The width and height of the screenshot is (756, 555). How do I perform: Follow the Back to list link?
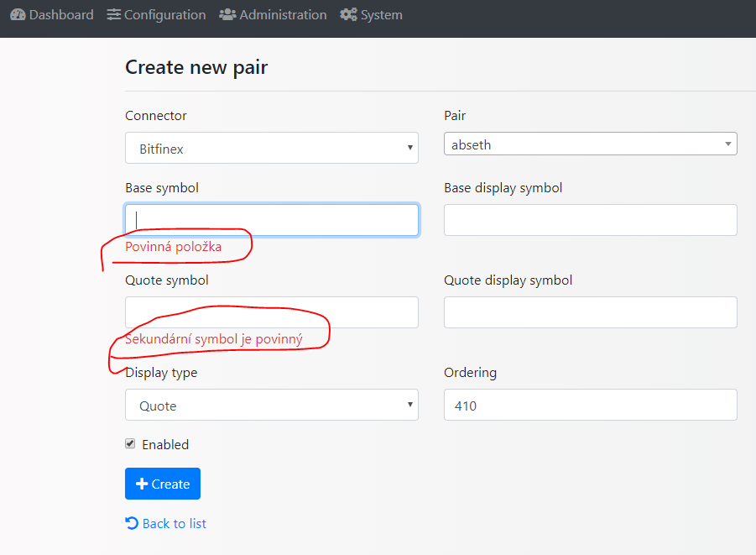[166, 523]
